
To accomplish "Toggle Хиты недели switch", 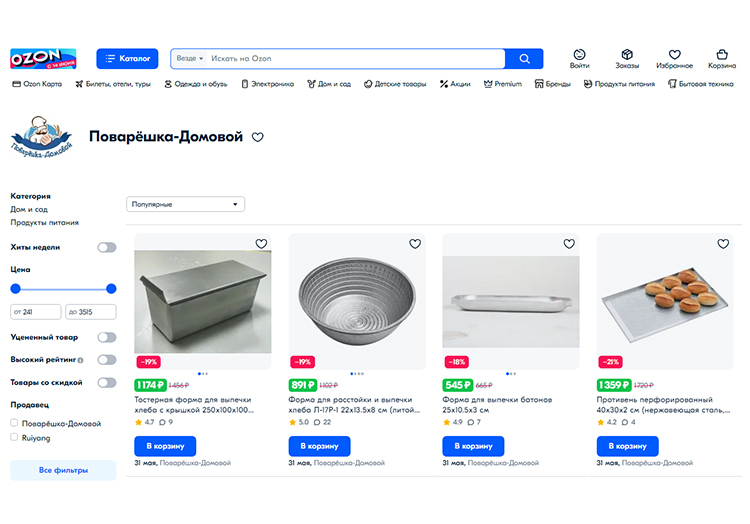I will (x=107, y=247).
